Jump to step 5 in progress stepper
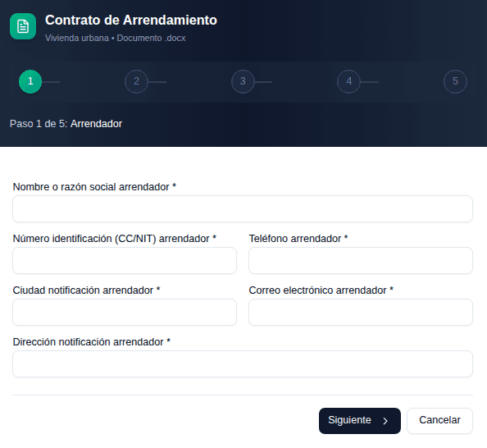487x448 pixels. tap(455, 82)
